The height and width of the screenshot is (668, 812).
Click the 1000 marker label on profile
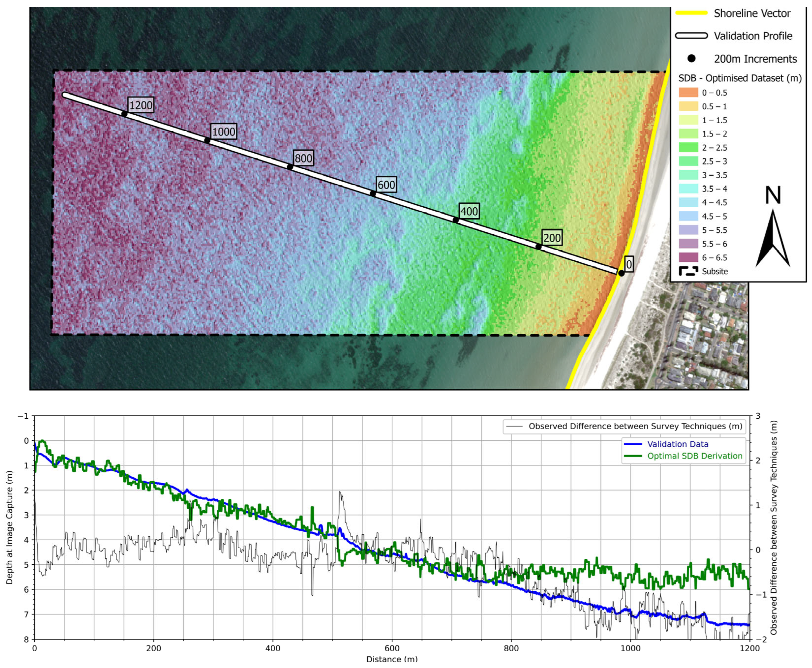pyautogui.click(x=224, y=132)
